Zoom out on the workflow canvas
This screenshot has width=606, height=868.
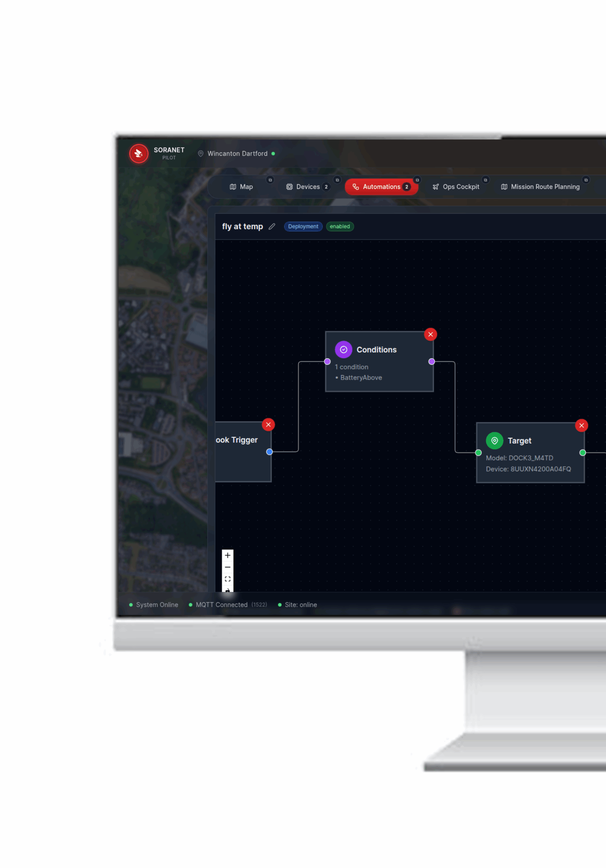228,567
